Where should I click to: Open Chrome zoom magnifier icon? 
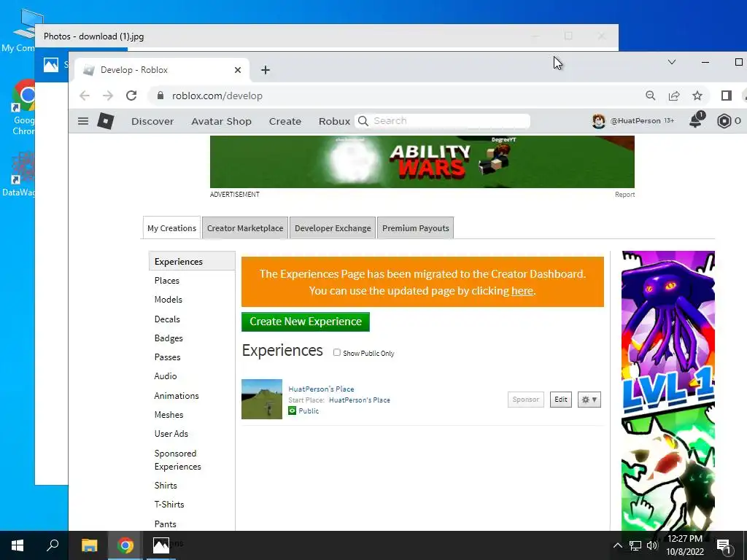point(650,96)
